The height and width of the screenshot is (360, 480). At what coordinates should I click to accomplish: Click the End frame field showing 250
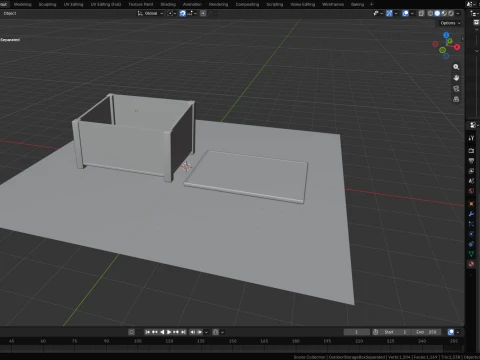426,332
